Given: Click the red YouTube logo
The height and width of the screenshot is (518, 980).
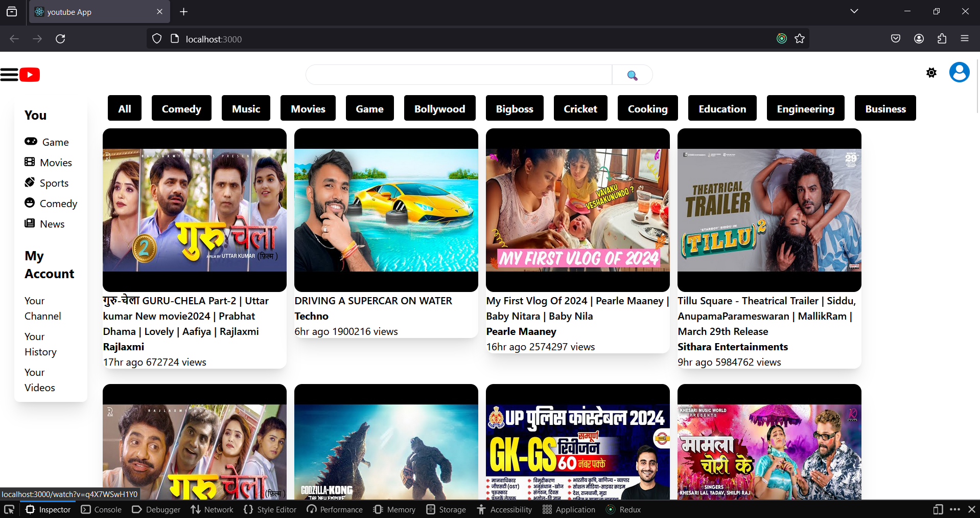Looking at the screenshot, I should point(30,75).
